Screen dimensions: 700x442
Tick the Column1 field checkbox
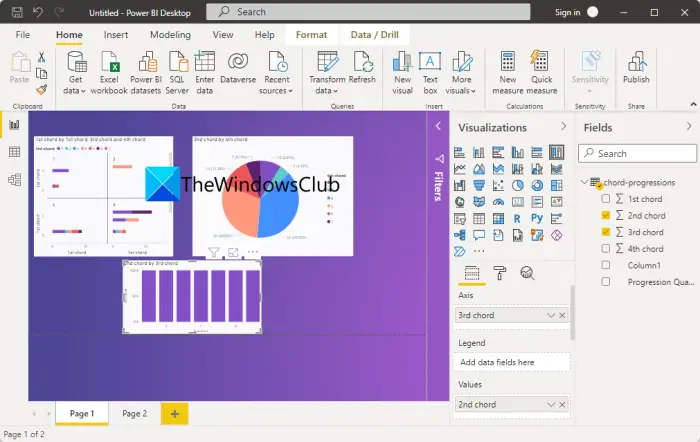[x=606, y=265]
